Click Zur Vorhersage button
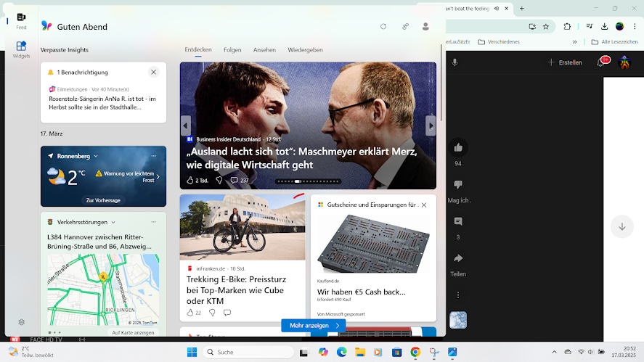644x362 pixels. pos(103,200)
